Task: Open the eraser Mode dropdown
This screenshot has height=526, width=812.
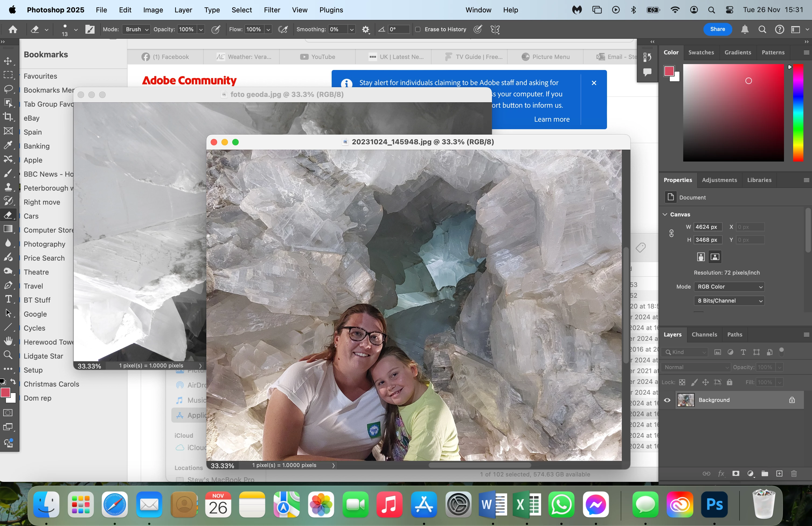Action: (136, 29)
